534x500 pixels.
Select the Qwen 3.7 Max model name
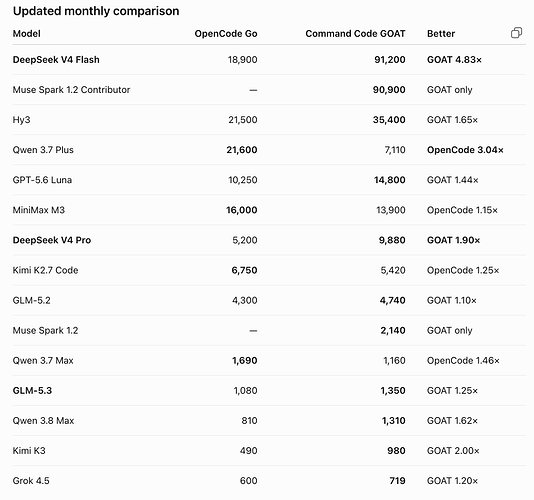point(43,360)
